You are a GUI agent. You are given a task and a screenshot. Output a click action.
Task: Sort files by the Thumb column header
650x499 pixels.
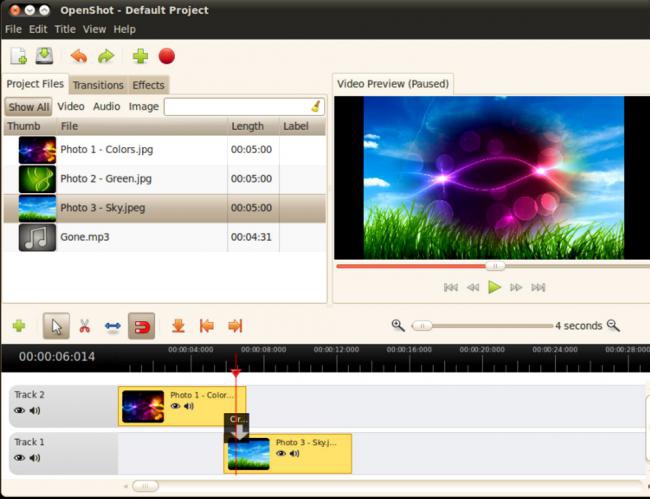pos(30,126)
